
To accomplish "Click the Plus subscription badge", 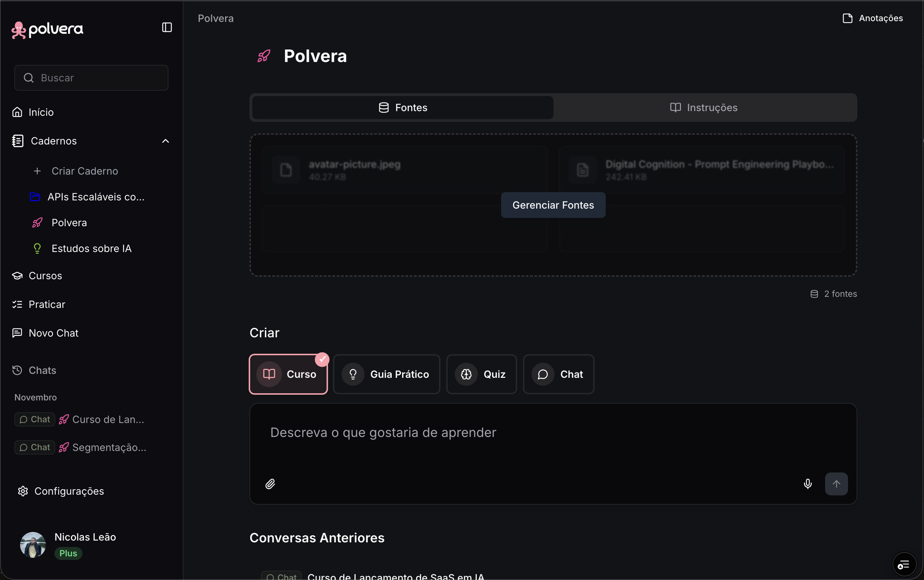I will (68, 553).
